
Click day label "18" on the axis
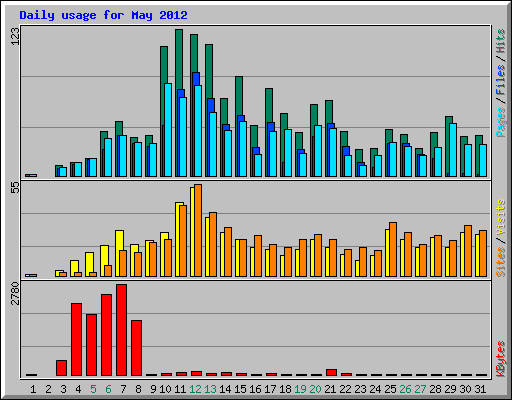pos(285,389)
